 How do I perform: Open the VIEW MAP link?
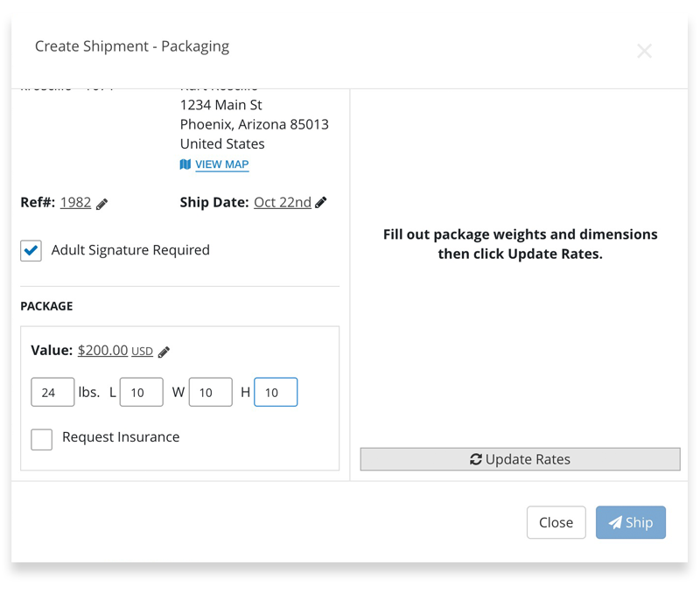click(222, 164)
